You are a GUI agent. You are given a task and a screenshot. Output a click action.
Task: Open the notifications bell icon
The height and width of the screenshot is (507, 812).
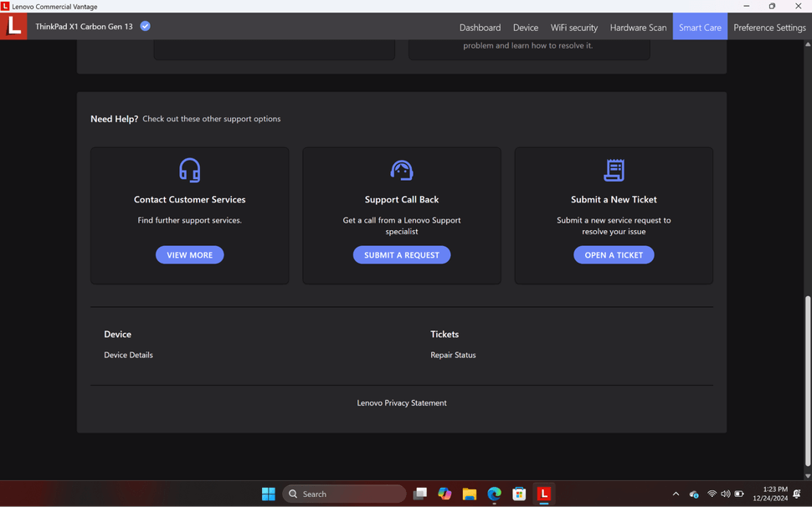pyautogui.click(x=797, y=494)
